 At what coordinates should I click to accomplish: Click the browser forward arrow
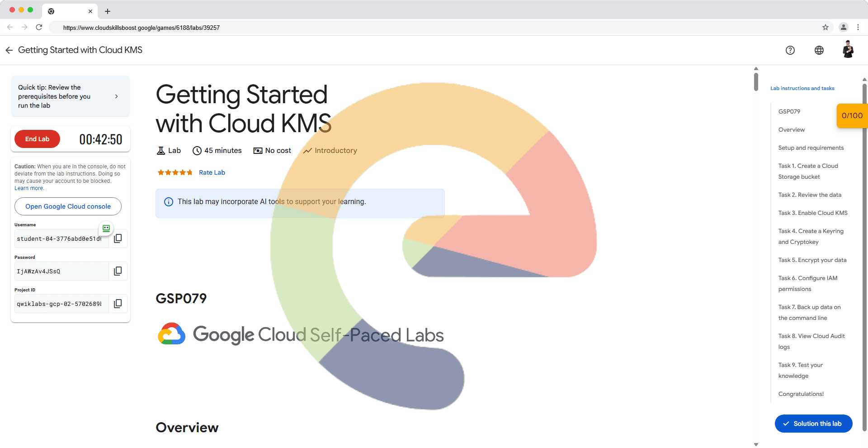pyautogui.click(x=24, y=27)
